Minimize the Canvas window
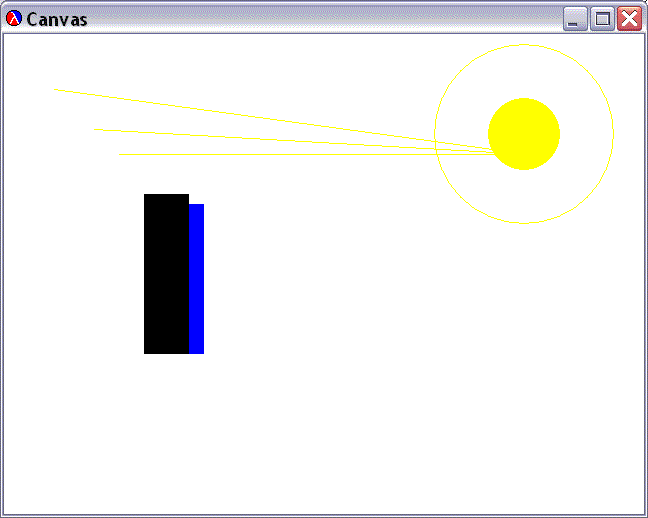The width and height of the screenshot is (648, 518). [x=575, y=19]
